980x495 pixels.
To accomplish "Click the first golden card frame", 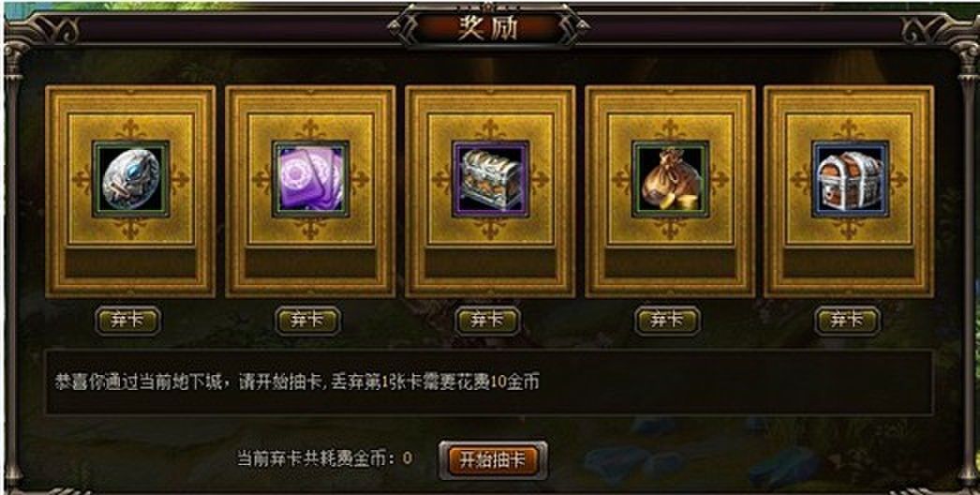I will [130, 191].
